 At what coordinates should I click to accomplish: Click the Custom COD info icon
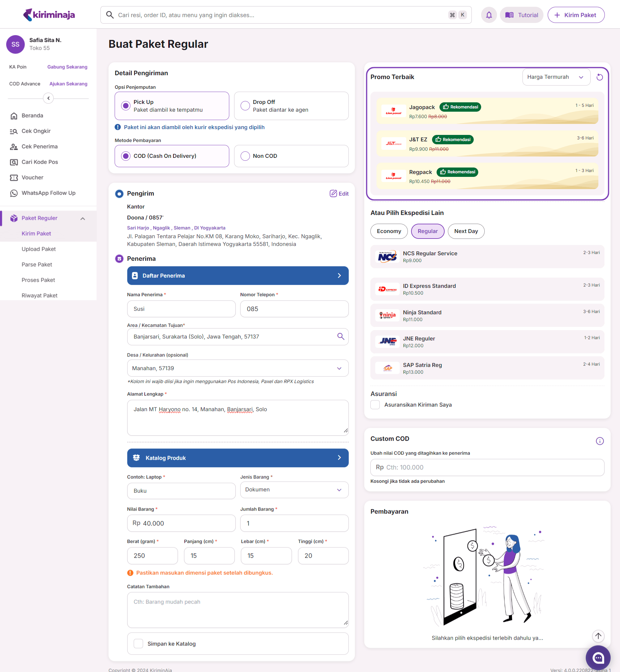[x=600, y=441]
